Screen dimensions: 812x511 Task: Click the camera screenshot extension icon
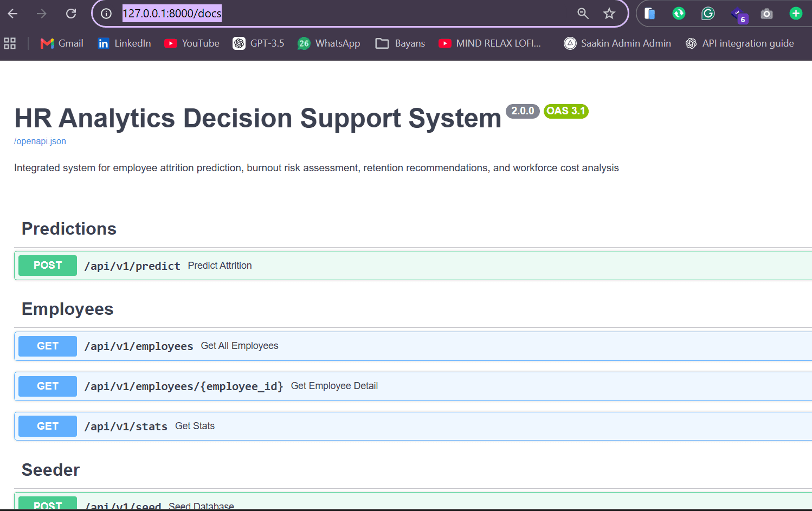pyautogui.click(x=766, y=14)
